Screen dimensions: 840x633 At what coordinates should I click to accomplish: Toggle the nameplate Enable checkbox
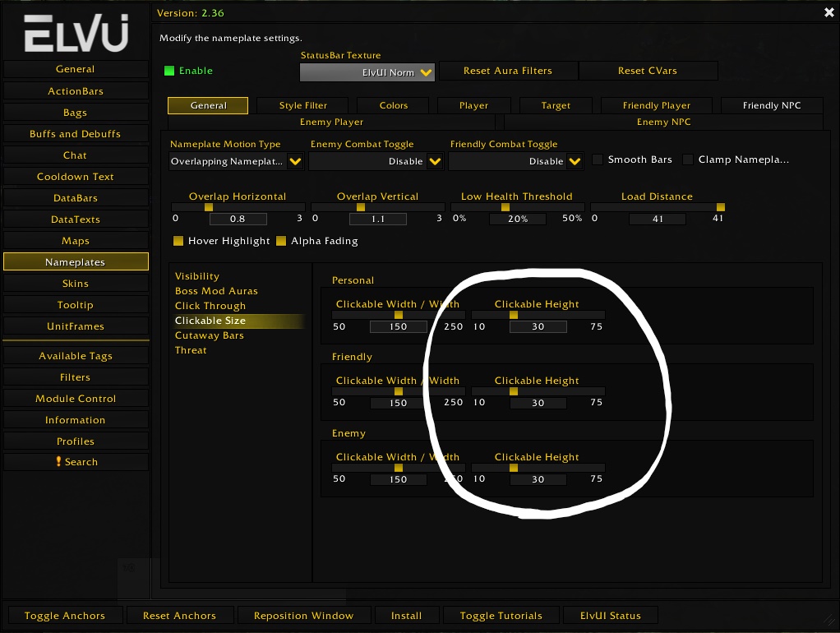click(169, 71)
